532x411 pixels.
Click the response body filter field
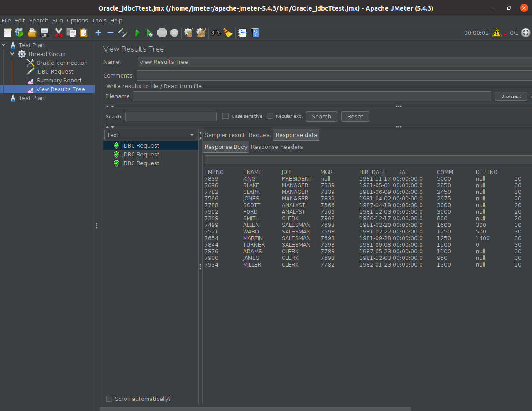coord(368,159)
